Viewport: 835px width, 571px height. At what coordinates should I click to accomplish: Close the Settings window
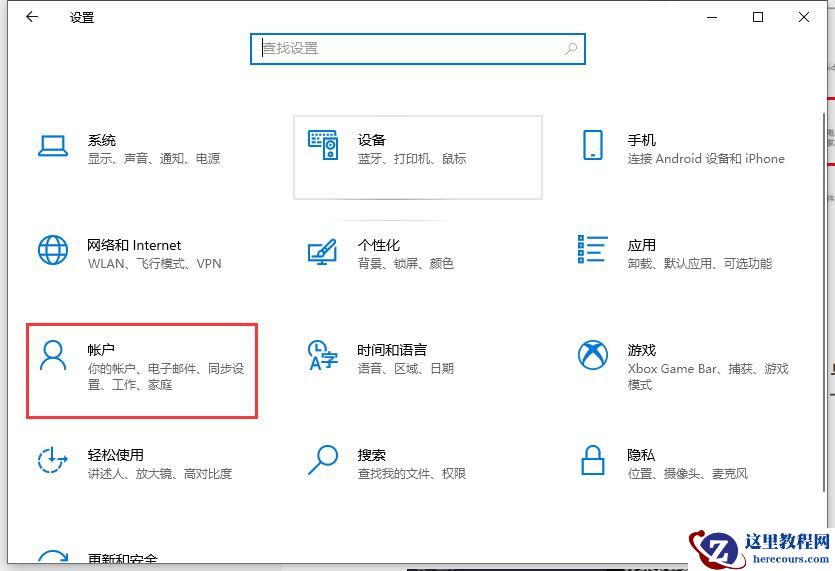(x=804, y=18)
